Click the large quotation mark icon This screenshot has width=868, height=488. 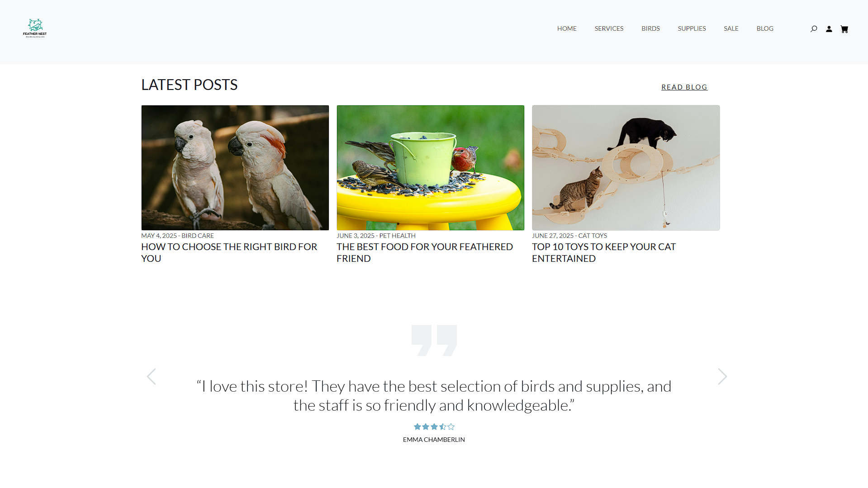pos(434,340)
